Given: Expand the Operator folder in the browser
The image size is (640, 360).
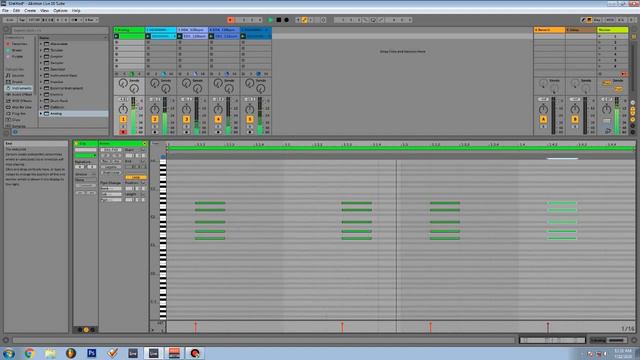Looking at the screenshot, I should 41,69.
